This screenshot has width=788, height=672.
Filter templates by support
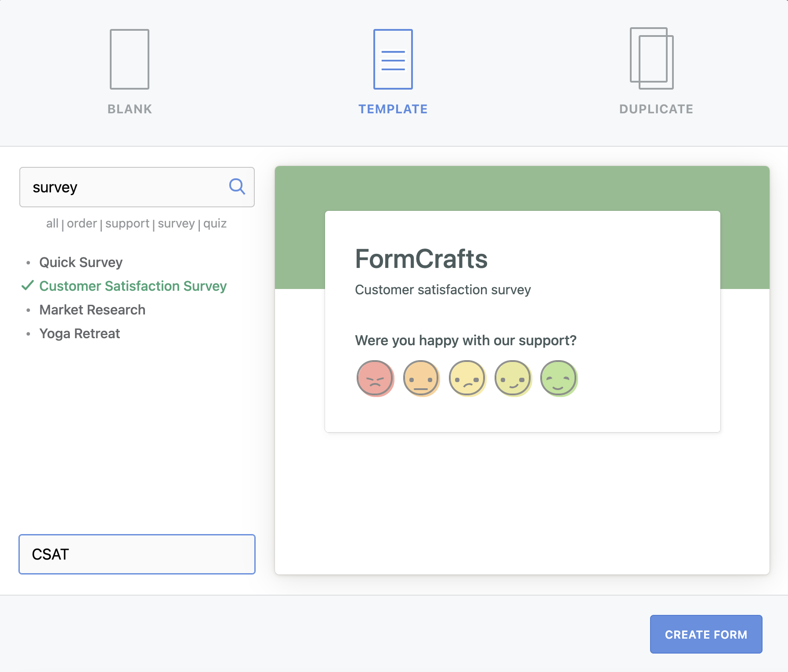click(127, 223)
